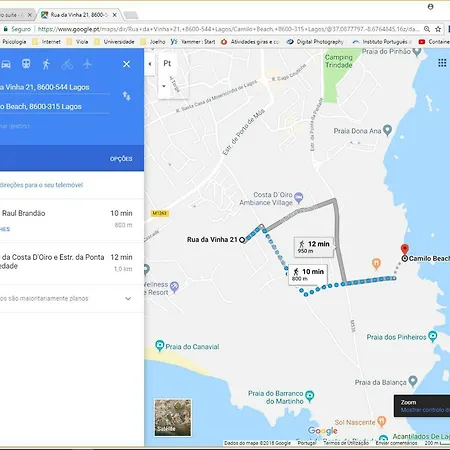Open a new browser tab
This screenshot has height=450, width=450.
(x=131, y=15)
